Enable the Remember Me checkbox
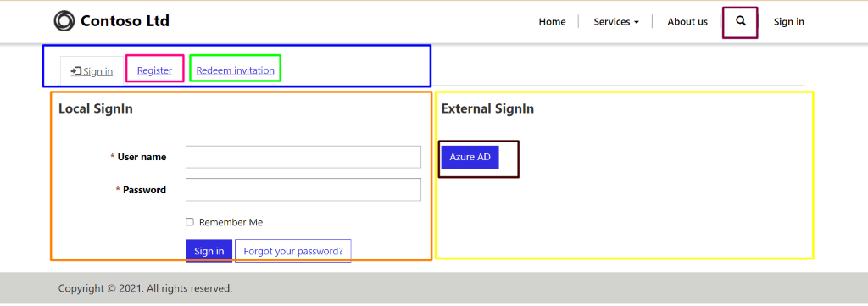Screen dimensions: 868x306 (x=190, y=222)
